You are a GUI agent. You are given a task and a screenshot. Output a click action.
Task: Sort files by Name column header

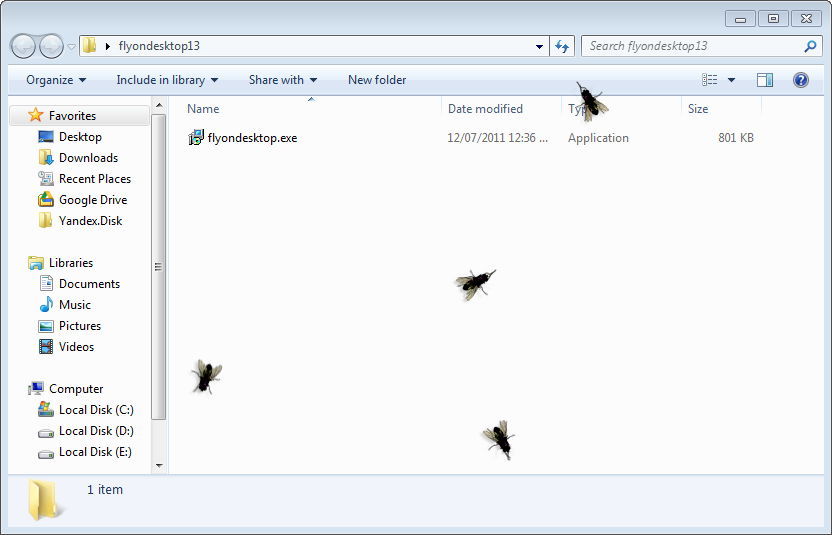pos(203,109)
